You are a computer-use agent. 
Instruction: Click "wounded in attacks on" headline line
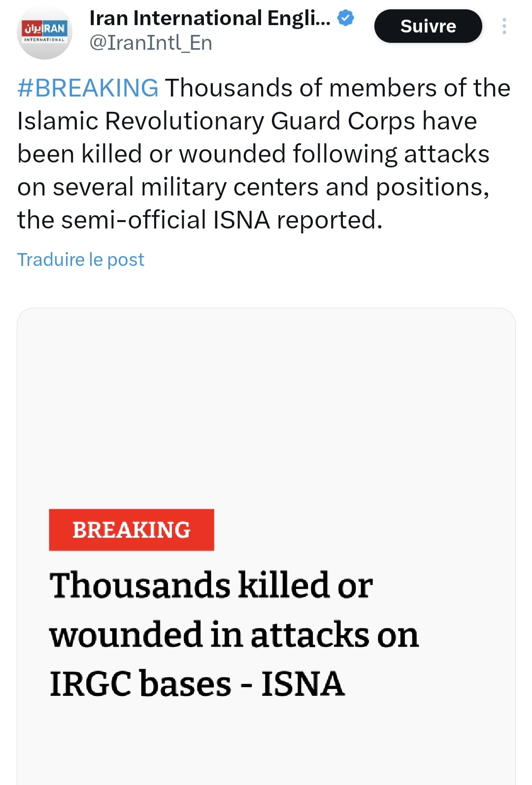[x=234, y=634]
